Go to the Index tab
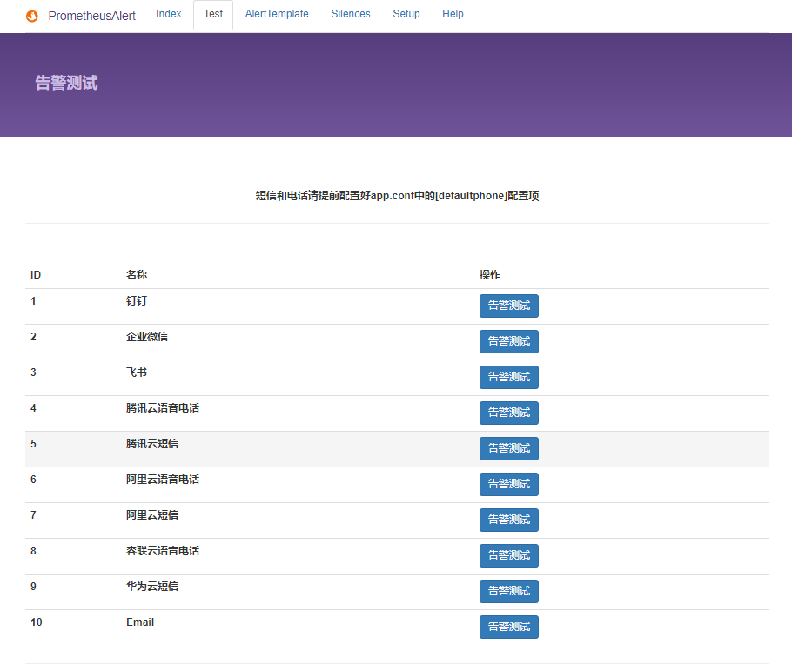The image size is (792, 672). point(168,14)
